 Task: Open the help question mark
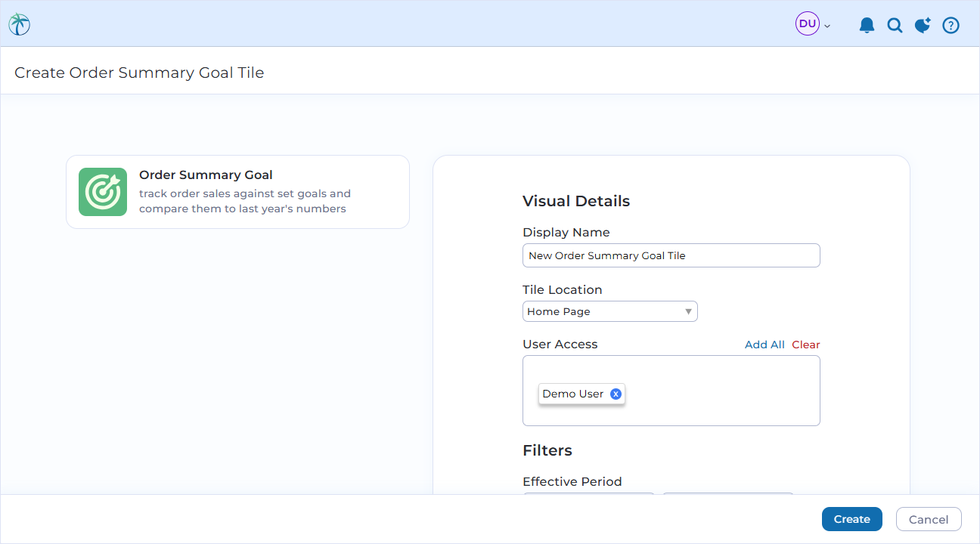pyautogui.click(x=951, y=24)
